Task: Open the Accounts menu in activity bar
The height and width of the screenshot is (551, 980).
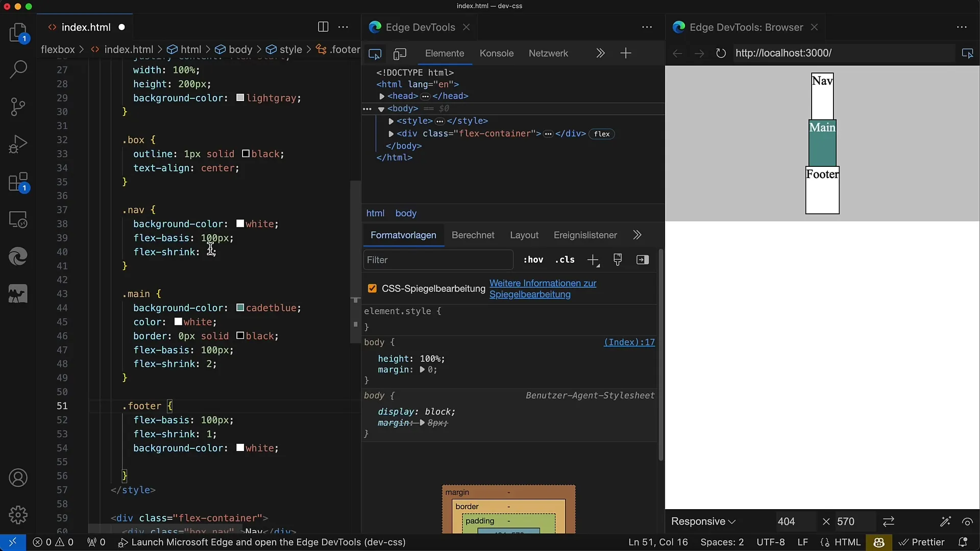Action: coord(18,478)
